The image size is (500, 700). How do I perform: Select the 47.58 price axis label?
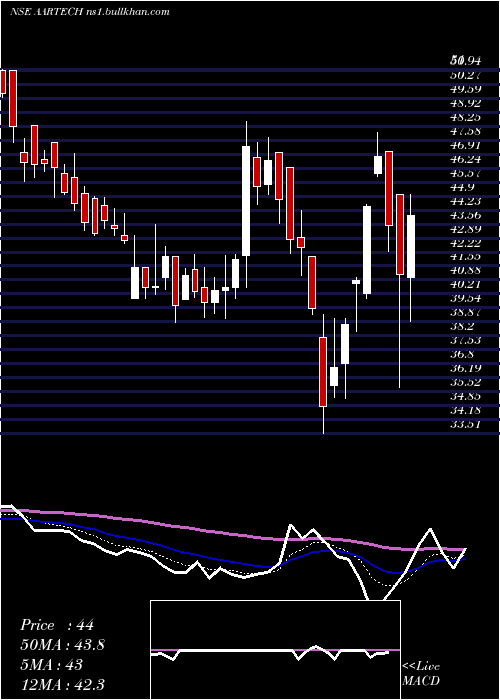click(x=465, y=131)
